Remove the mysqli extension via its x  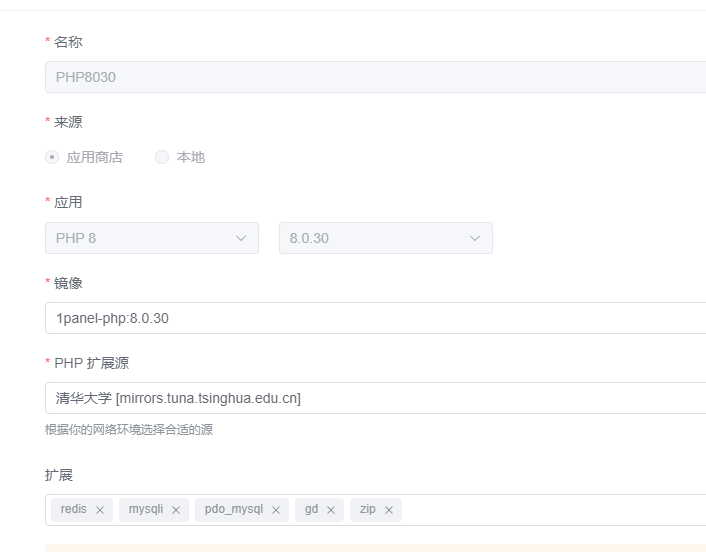coord(176,510)
